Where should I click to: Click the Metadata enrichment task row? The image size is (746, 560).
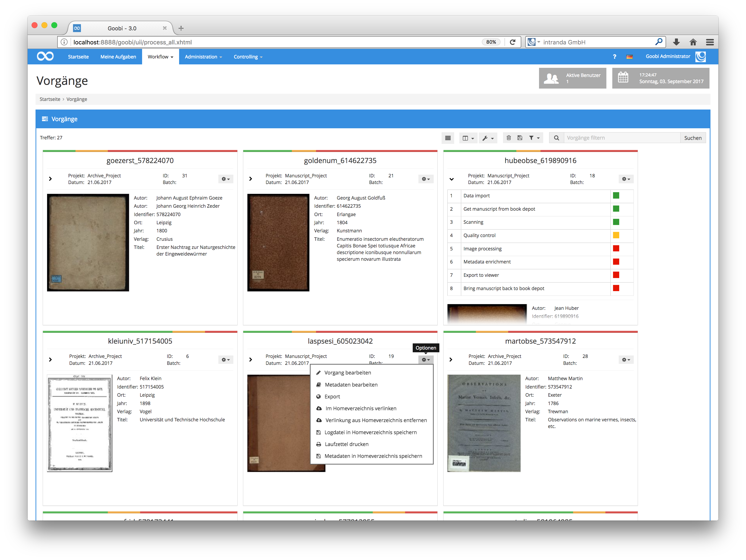(540, 262)
